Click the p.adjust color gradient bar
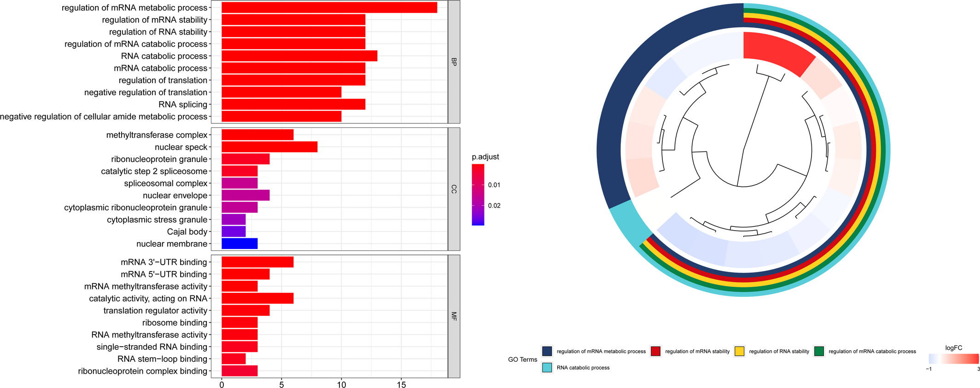This screenshot has height=388, width=980. 478,195
